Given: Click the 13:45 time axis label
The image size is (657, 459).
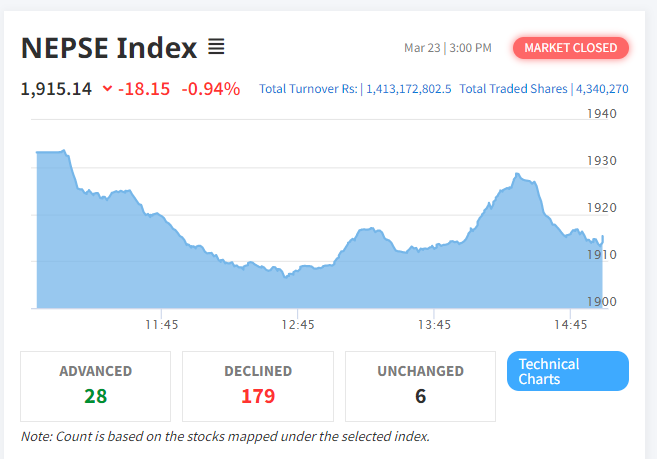Looking at the screenshot, I should [435, 324].
